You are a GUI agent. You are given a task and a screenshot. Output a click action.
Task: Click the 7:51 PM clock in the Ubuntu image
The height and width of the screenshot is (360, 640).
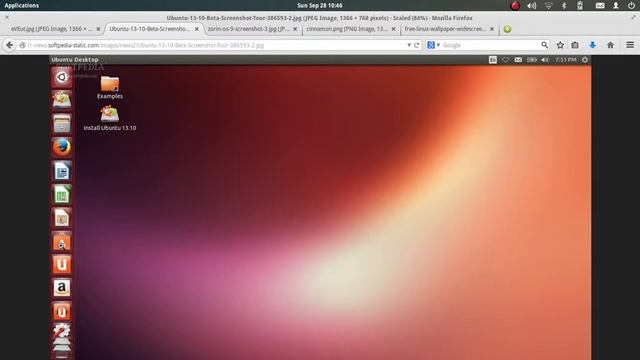(566, 60)
